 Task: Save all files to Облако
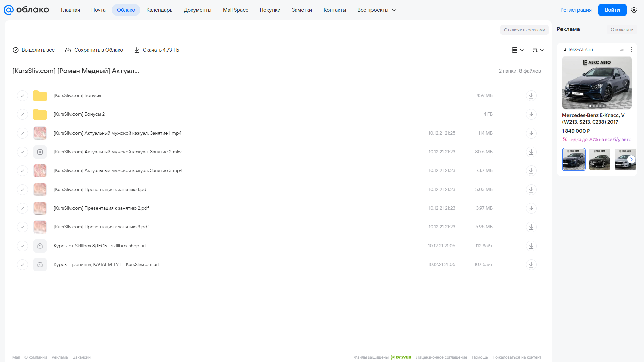94,50
